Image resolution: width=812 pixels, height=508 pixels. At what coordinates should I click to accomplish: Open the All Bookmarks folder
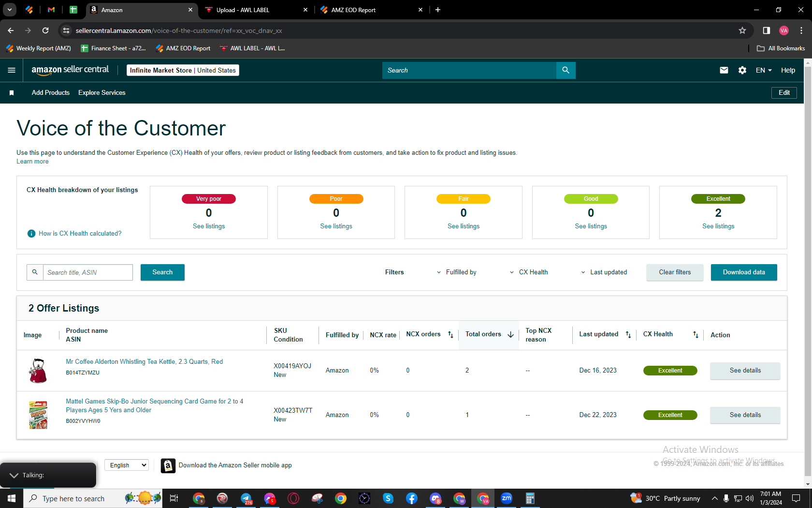[x=781, y=48]
